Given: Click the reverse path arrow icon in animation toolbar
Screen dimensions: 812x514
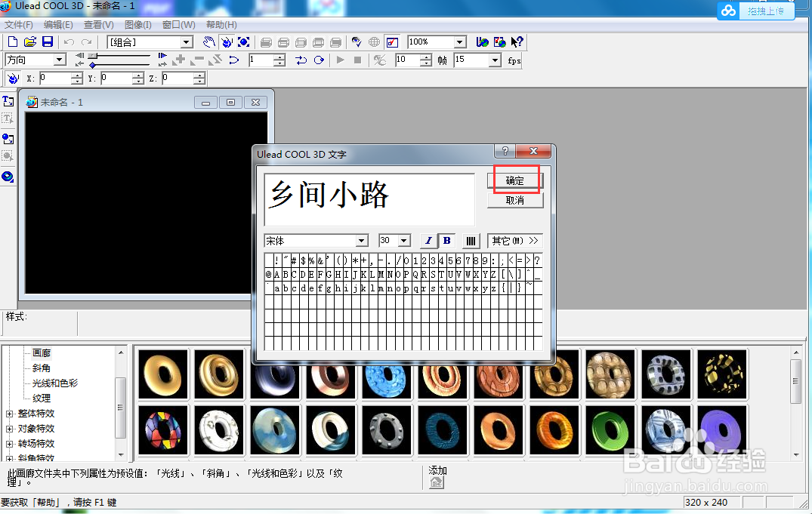Looking at the screenshot, I should (234, 60).
